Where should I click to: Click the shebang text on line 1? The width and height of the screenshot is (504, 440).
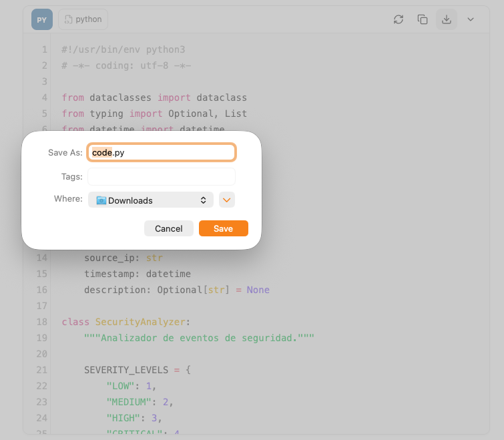pos(123,49)
